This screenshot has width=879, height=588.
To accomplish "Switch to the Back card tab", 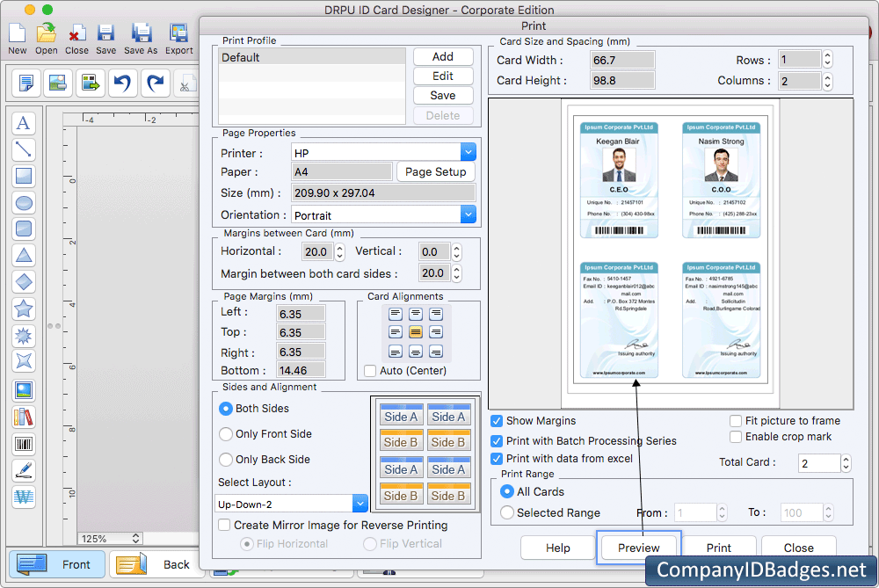I will pyautogui.click(x=156, y=564).
